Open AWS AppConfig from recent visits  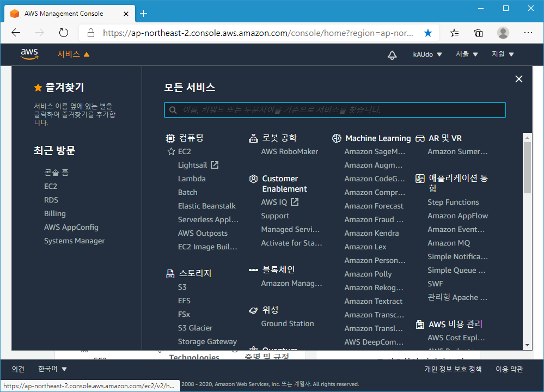[71, 227]
